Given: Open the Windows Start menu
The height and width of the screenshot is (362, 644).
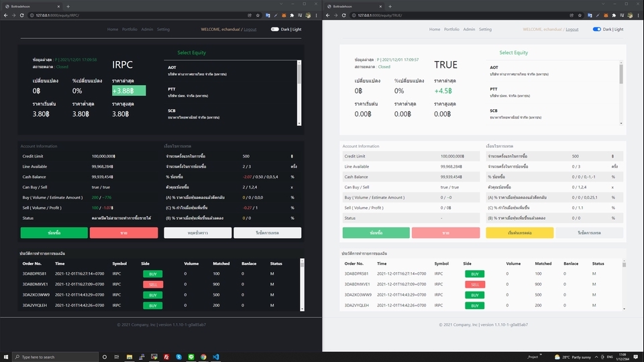Looking at the screenshot, I should [x=7, y=357].
